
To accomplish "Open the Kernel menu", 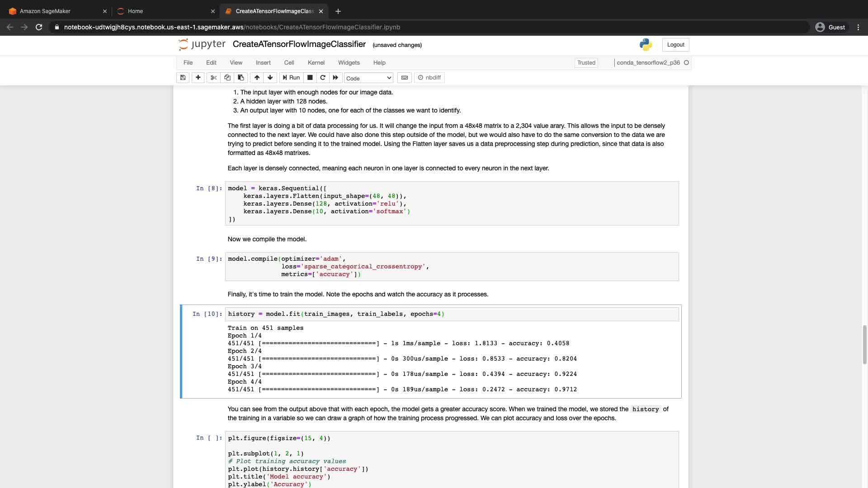I will point(316,63).
